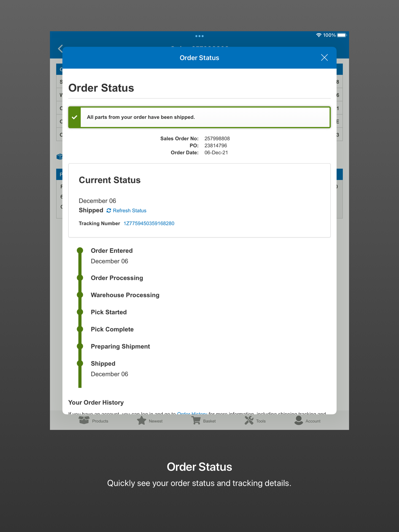Click December 06 under Current Status
The height and width of the screenshot is (532, 399).
(97, 201)
